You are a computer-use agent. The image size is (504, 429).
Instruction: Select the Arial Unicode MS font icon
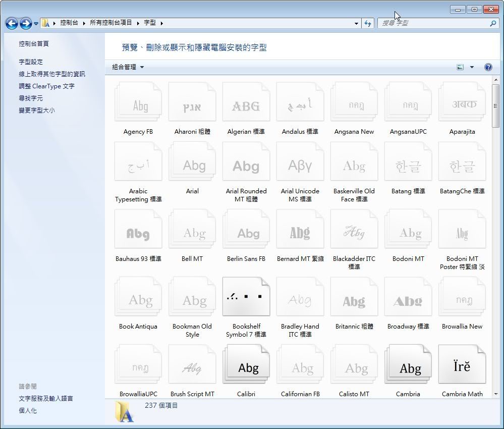(x=300, y=162)
